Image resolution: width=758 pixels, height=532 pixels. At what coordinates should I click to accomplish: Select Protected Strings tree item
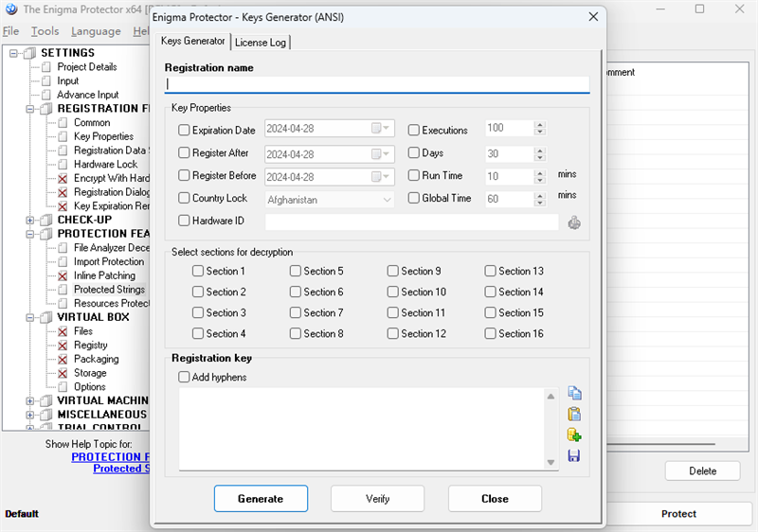click(109, 290)
